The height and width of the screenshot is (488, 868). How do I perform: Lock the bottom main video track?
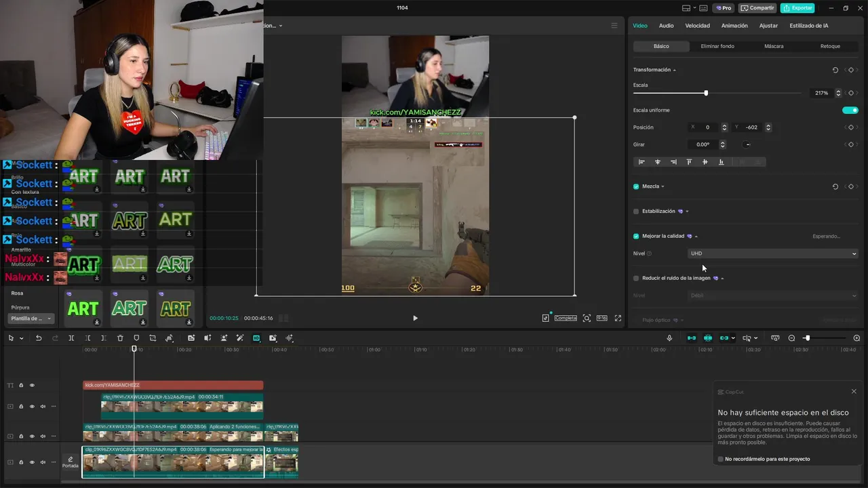[21, 462]
